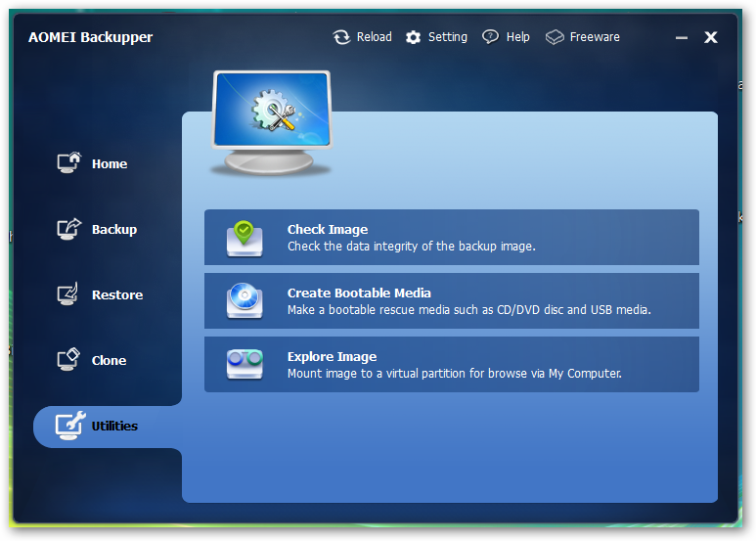Screen dimensions: 756x541
Task: Click the Backup arrow icon in sidebar
Action: click(x=68, y=228)
